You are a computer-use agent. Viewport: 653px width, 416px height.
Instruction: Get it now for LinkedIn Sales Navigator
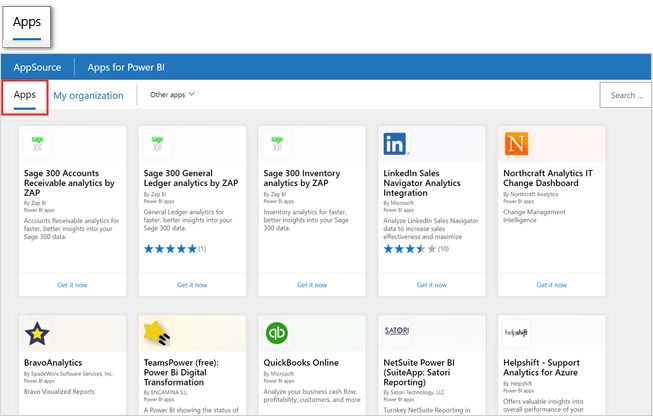pyautogui.click(x=432, y=285)
